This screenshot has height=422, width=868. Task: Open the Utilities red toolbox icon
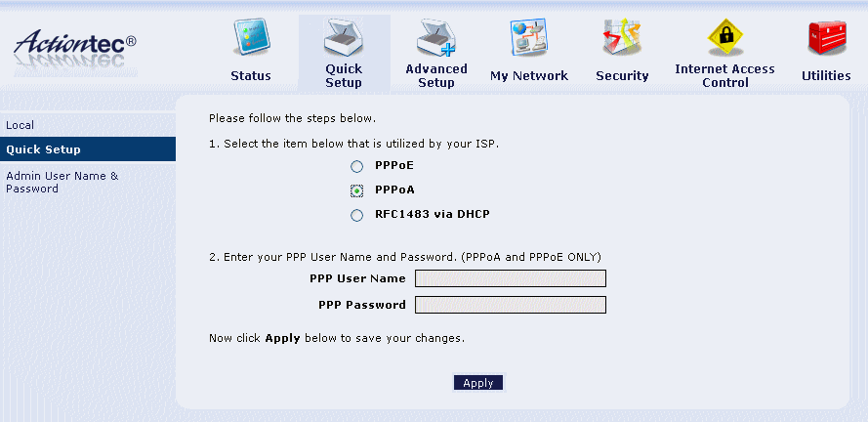point(827,38)
